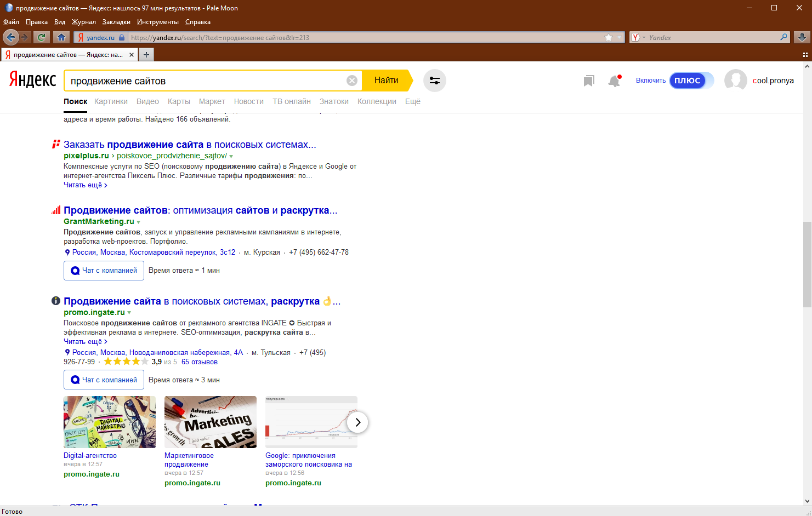This screenshot has width=812, height=516.
Task: Open the browser home page icon
Action: [61, 37]
